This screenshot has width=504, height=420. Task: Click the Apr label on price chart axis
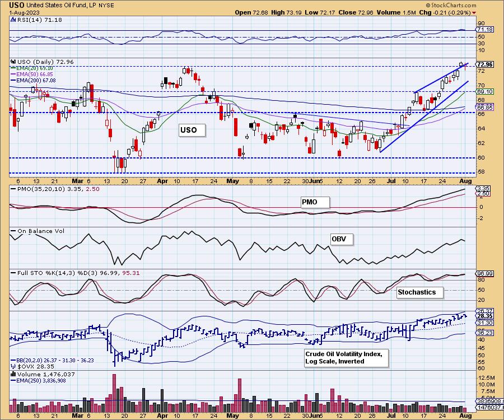[x=162, y=181]
